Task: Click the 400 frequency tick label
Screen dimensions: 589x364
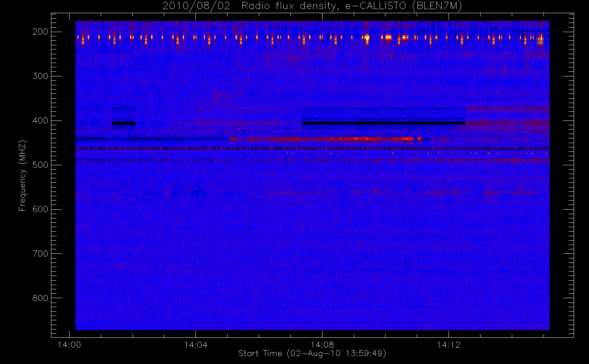Action: pos(40,120)
